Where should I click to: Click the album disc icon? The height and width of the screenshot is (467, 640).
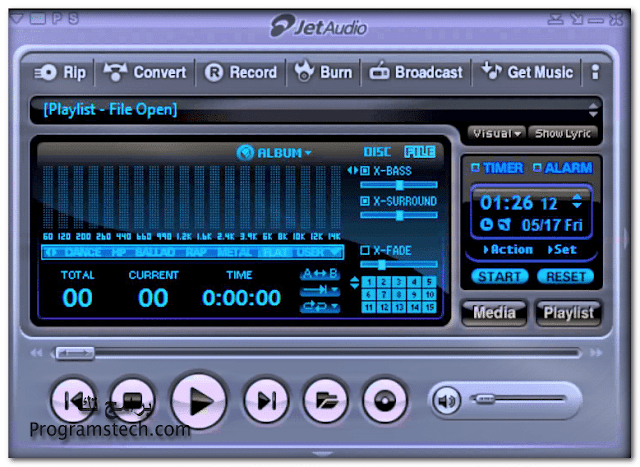click(x=245, y=153)
